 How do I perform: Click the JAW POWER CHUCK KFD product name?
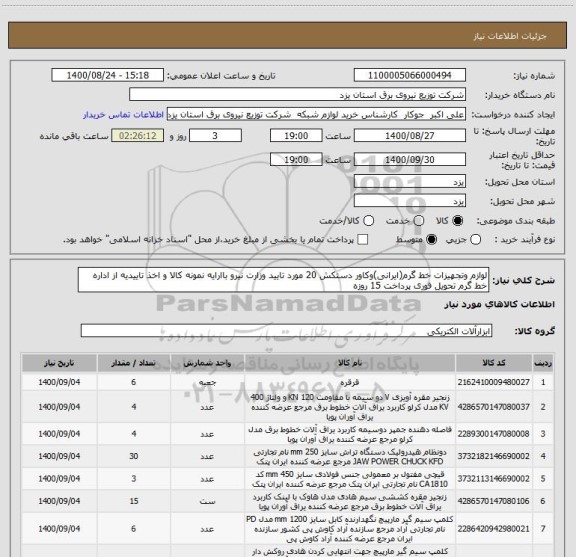click(350, 456)
